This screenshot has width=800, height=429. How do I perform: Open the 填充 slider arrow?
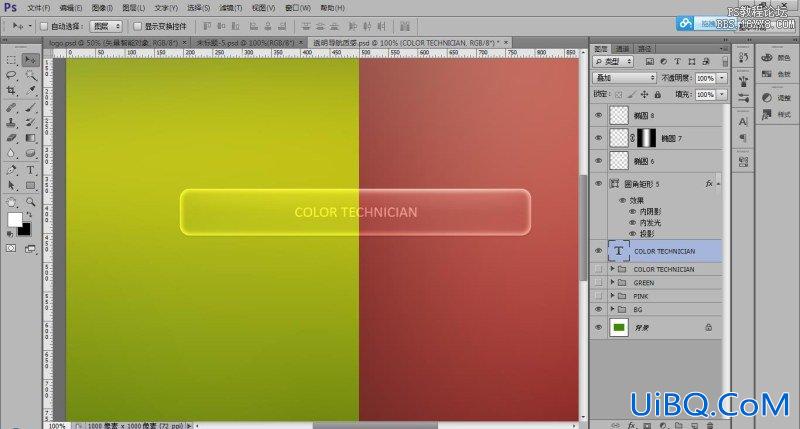pyautogui.click(x=722, y=94)
